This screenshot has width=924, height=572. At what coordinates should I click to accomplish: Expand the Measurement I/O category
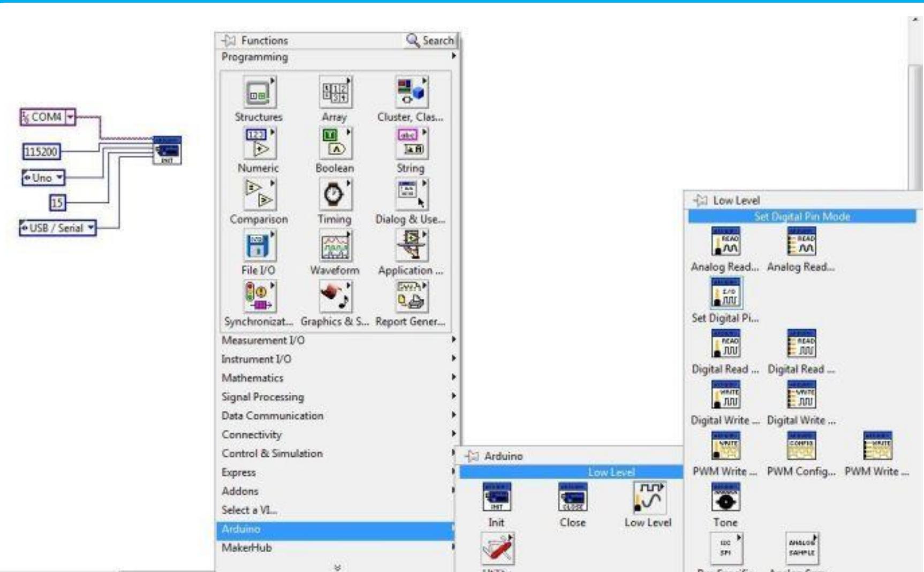338,340
